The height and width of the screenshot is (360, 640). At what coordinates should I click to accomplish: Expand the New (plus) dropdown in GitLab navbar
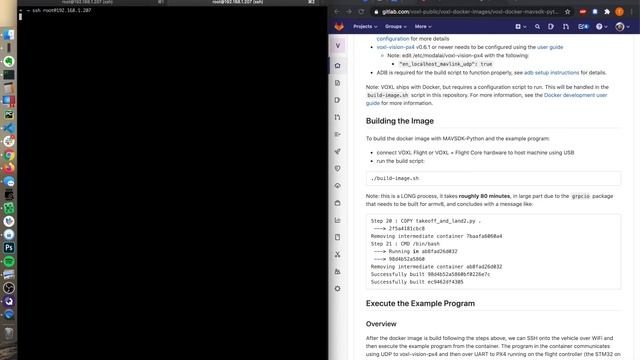click(520, 27)
